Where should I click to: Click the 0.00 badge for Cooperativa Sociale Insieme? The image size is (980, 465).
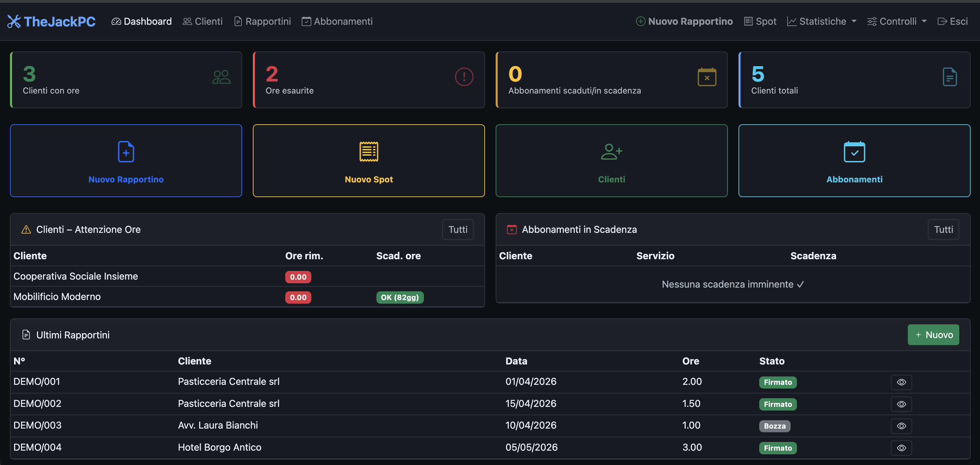[298, 277]
